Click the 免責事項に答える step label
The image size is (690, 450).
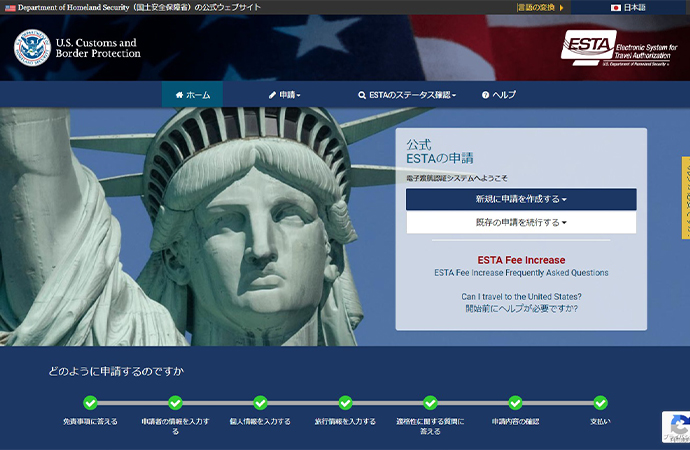[90, 421]
